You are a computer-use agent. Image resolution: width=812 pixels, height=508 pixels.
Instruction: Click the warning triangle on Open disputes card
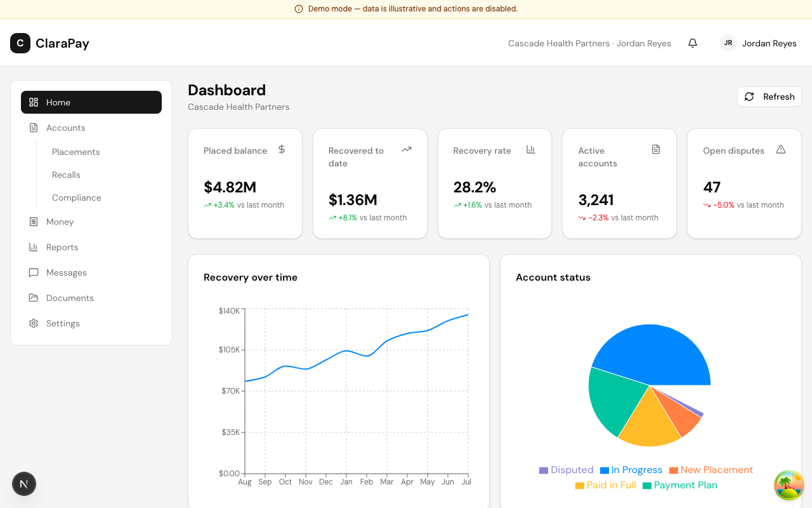pos(781,149)
